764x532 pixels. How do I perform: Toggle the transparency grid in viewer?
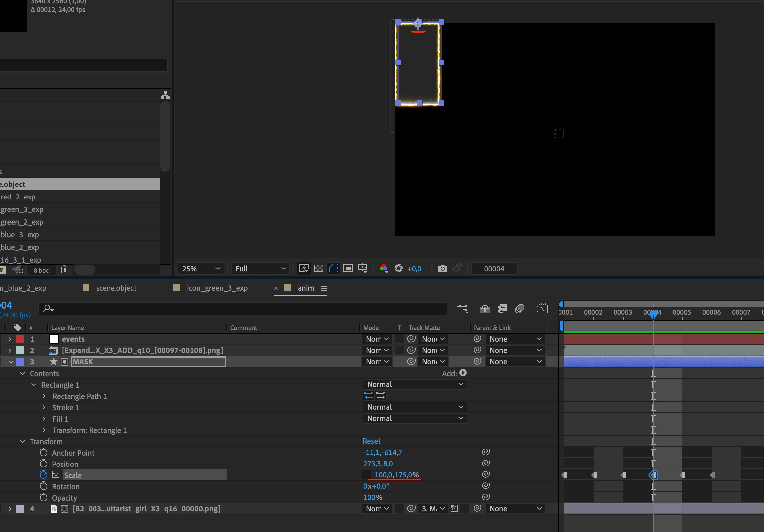point(318,268)
